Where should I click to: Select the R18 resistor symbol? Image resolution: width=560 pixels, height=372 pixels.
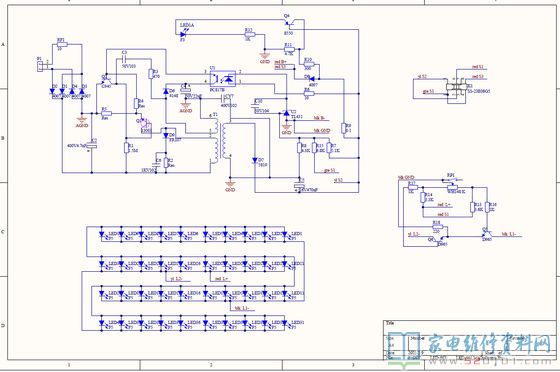(x=437, y=227)
